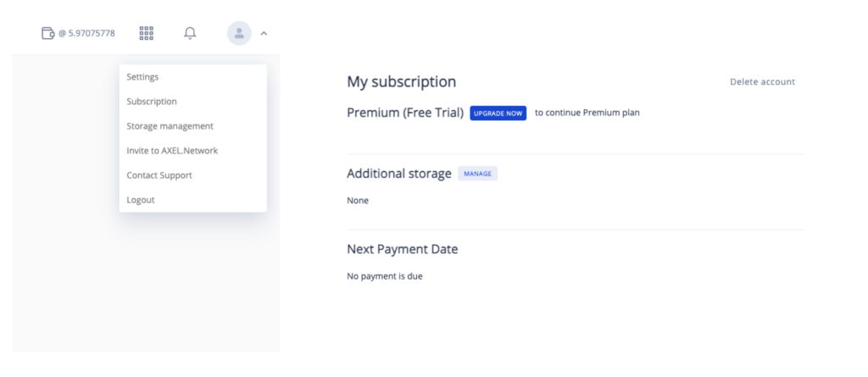Click the MANAGE additional storage button
Screen dimensions: 868x377
coord(478,174)
